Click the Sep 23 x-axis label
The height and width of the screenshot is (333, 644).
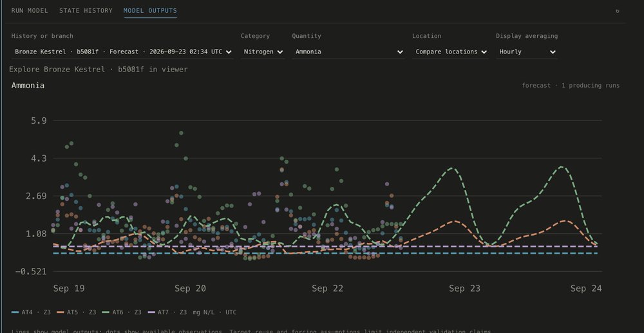point(464,289)
